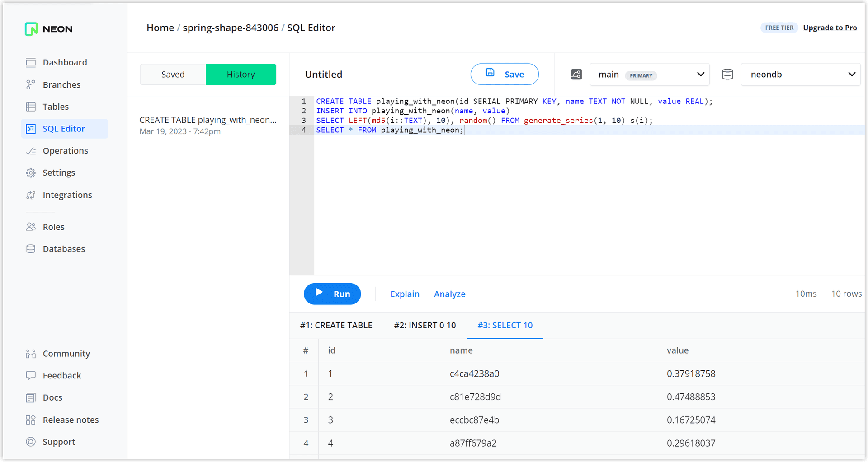
Task: Switch to the Saved queries tab
Action: click(x=173, y=75)
